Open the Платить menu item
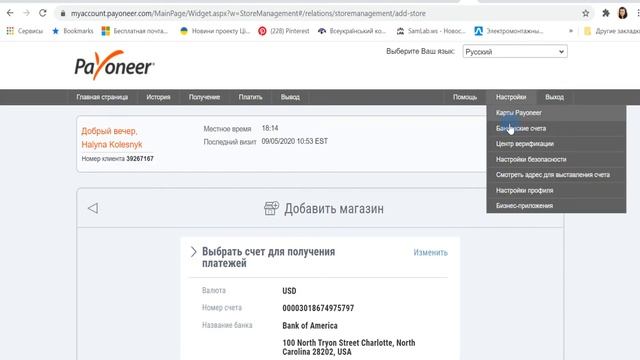 click(251, 97)
